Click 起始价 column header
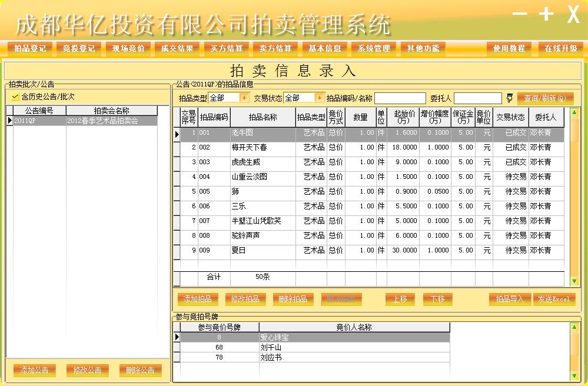The image size is (588, 386). tap(403, 117)
